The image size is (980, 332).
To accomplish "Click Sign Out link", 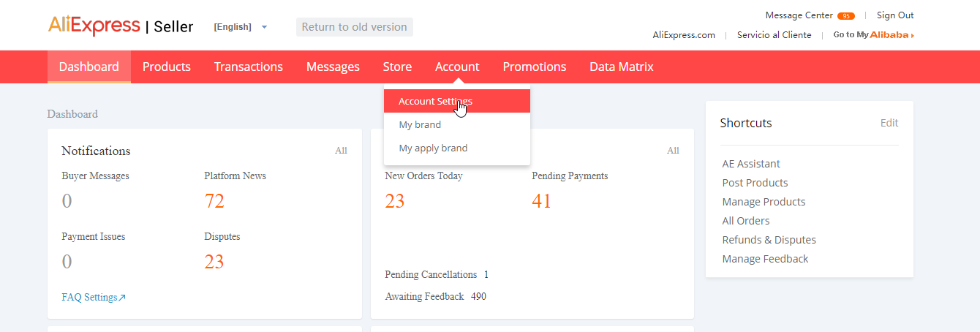I will (x=895, y=15).
